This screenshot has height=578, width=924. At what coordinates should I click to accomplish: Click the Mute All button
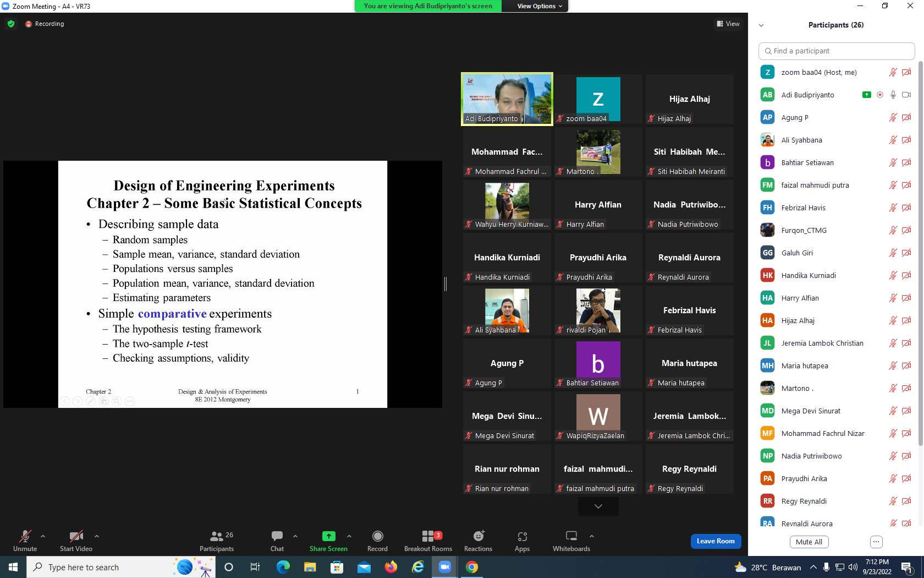(x=809, y=542)
